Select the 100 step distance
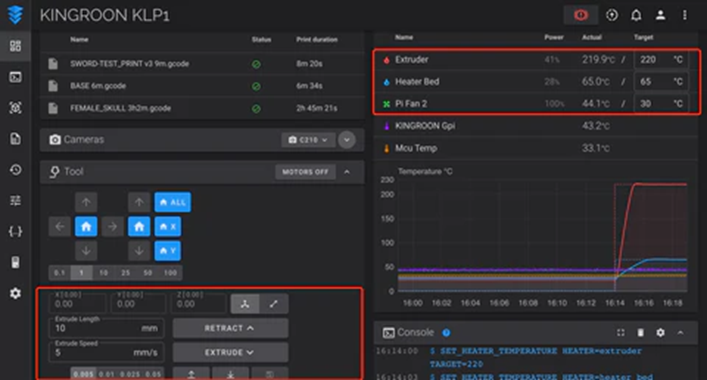 pos(170,273)
